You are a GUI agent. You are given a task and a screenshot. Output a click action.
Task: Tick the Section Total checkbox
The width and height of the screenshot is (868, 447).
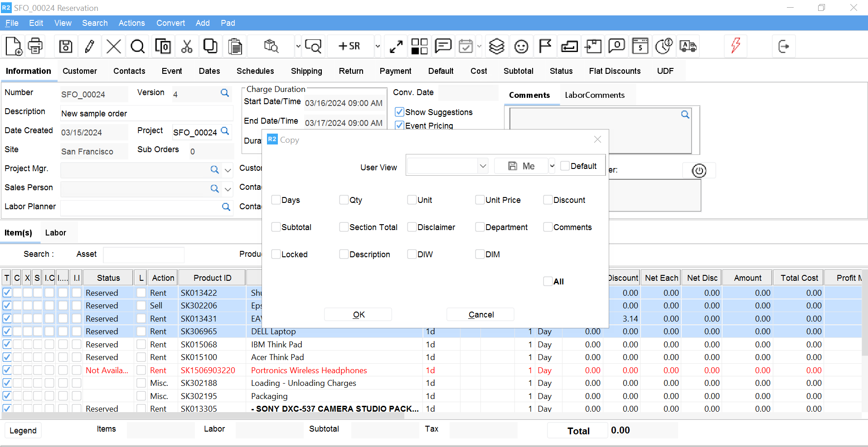344,227
